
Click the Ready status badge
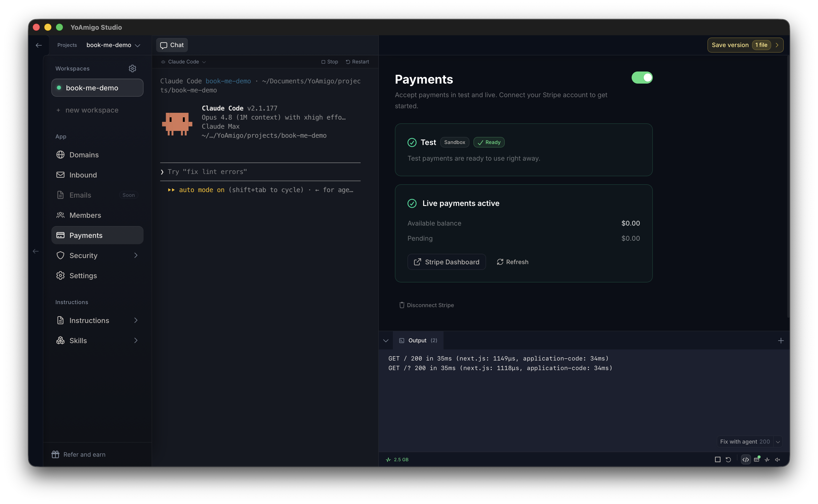pos(489,142)
